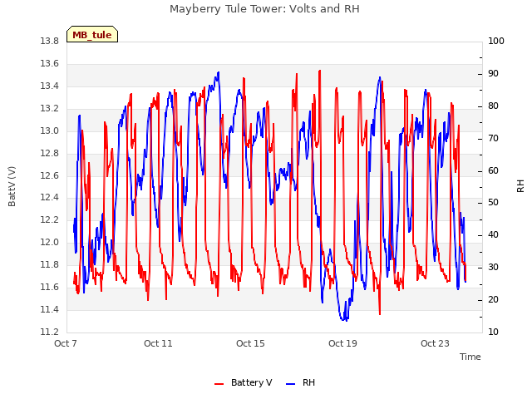
Task: Click the BattV (V) axis label
Action: [12, 186]
